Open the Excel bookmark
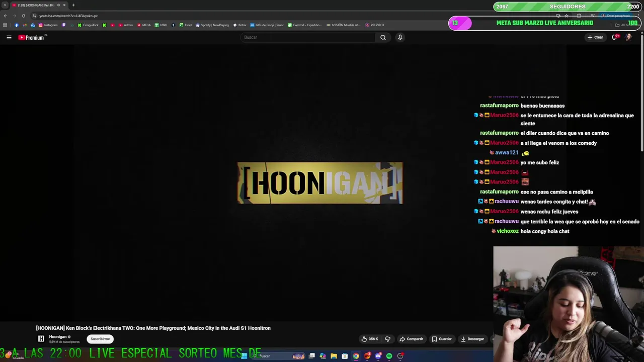 (x=186, y=25)
